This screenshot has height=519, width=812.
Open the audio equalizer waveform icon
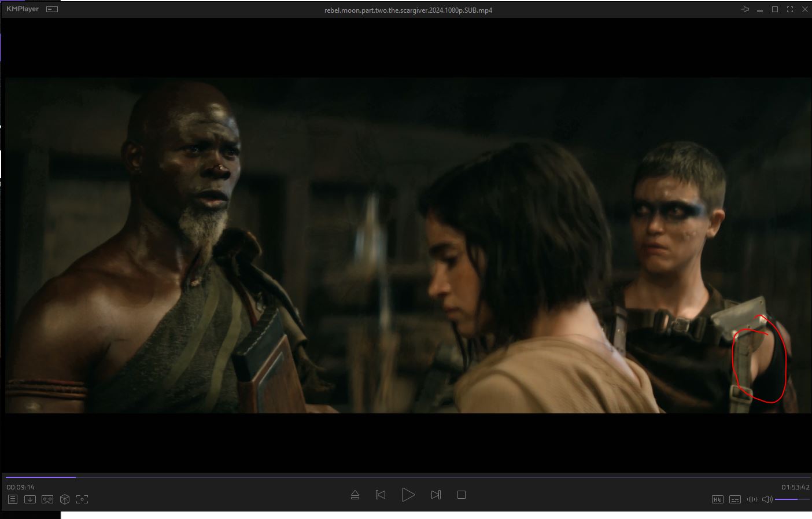[752, 499]
